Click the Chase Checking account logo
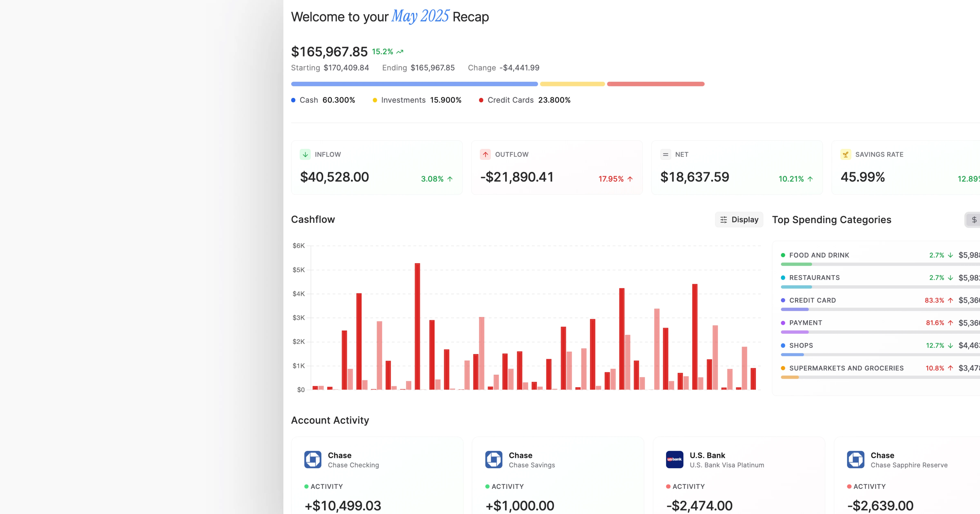The width and height of the screenshot is (980, 514). (x=313, y=460)
